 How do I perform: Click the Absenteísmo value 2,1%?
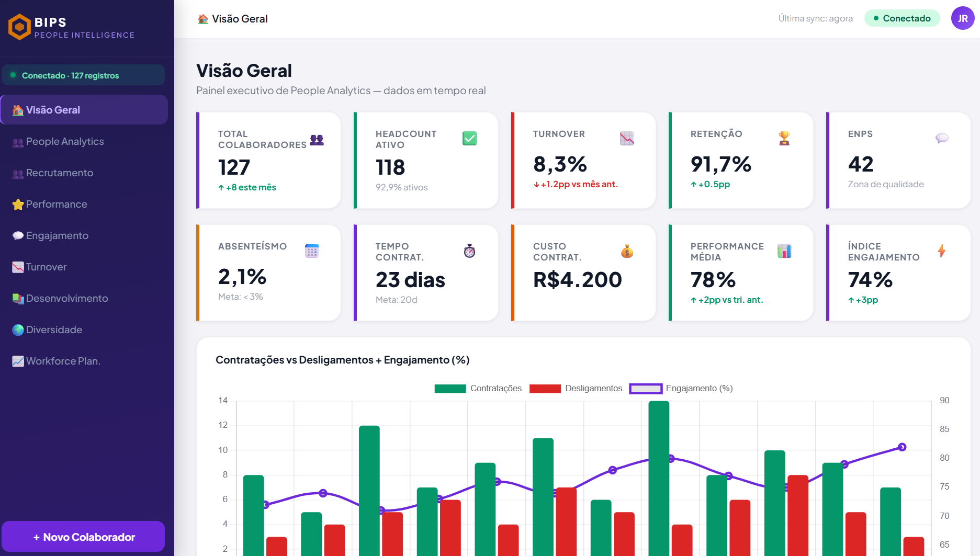pos(242,277)
